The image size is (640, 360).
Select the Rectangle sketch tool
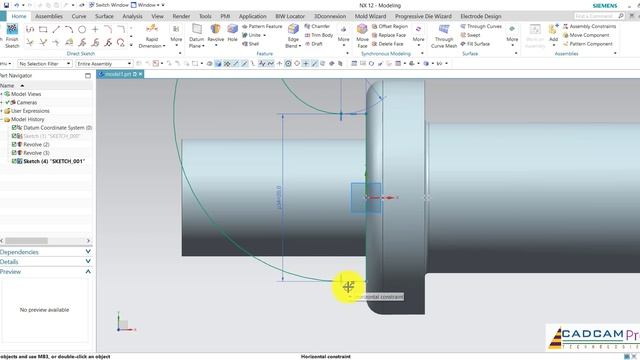click(x=43, y=29)
